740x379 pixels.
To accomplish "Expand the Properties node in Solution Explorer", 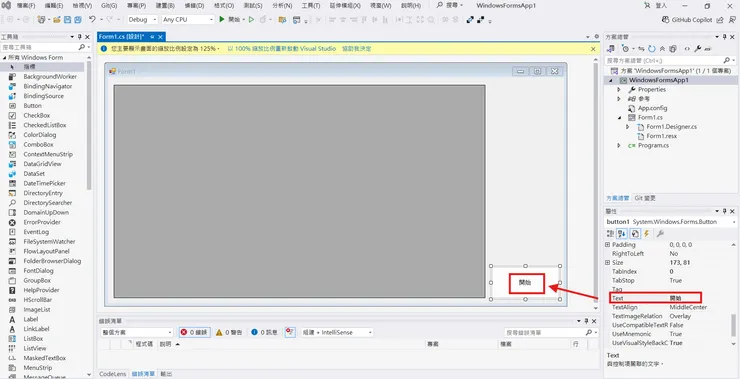I will pos(619,89).
